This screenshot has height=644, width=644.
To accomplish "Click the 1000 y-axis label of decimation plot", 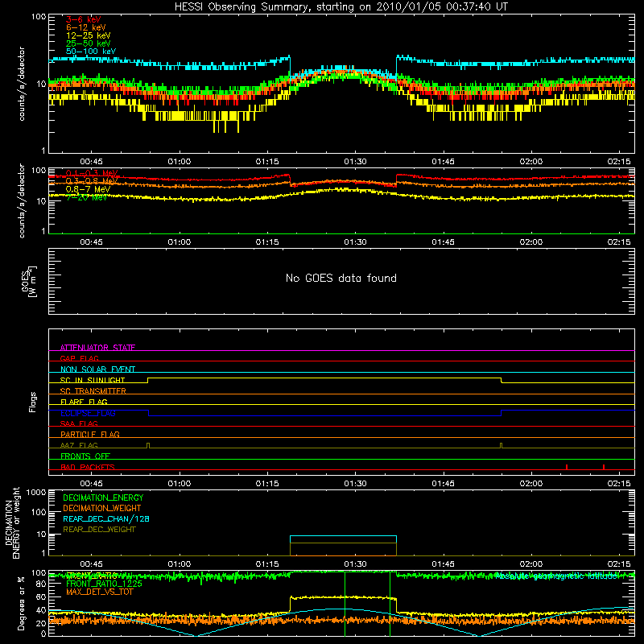I will (x=36, y=492).
